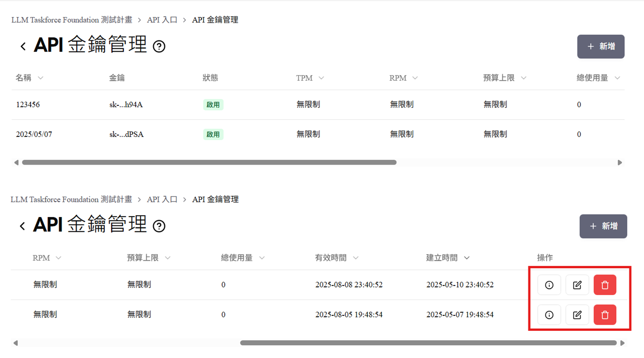Click help icon beside top API 金鑰管理 title
644x358 pixels.
(x=159, y=46)
